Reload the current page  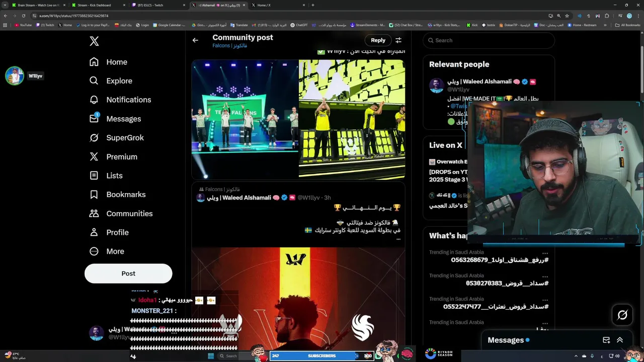(x=23, y=16)
